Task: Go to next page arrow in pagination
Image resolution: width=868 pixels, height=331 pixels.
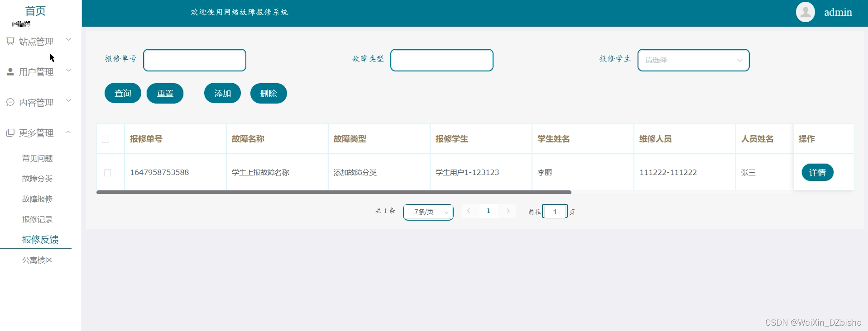Action: coord(508,211)
